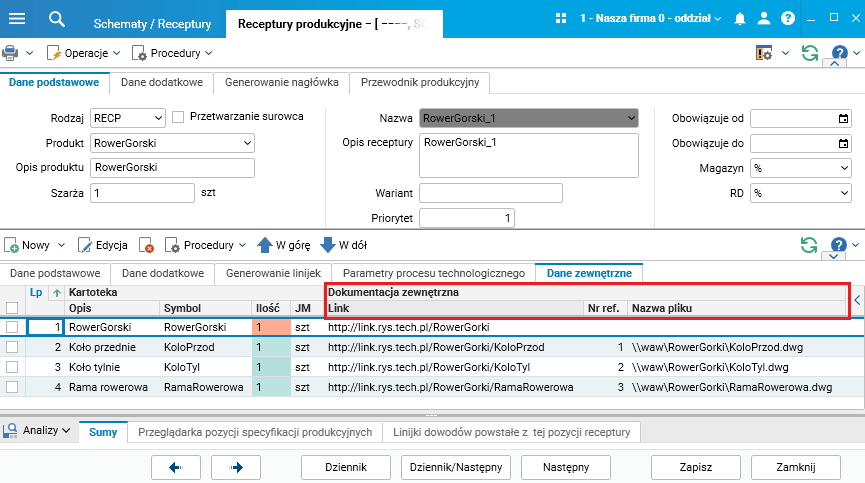
Task: Enable Przetwarzanie surowca checkbox
Action: tap(179, 117)
